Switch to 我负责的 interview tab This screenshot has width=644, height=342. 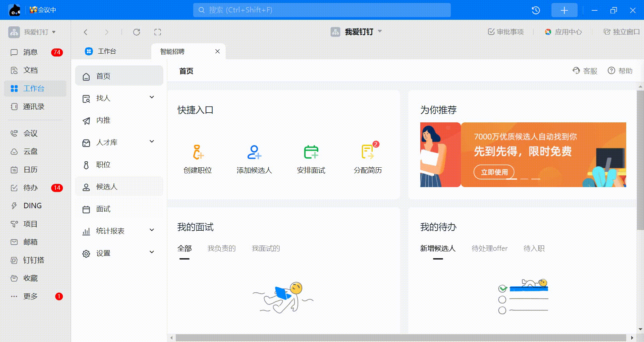click(x=221, y=248)
